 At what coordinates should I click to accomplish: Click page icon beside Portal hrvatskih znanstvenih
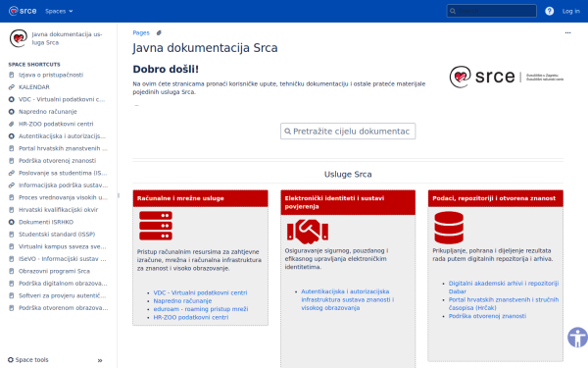(x=11, y=148)
